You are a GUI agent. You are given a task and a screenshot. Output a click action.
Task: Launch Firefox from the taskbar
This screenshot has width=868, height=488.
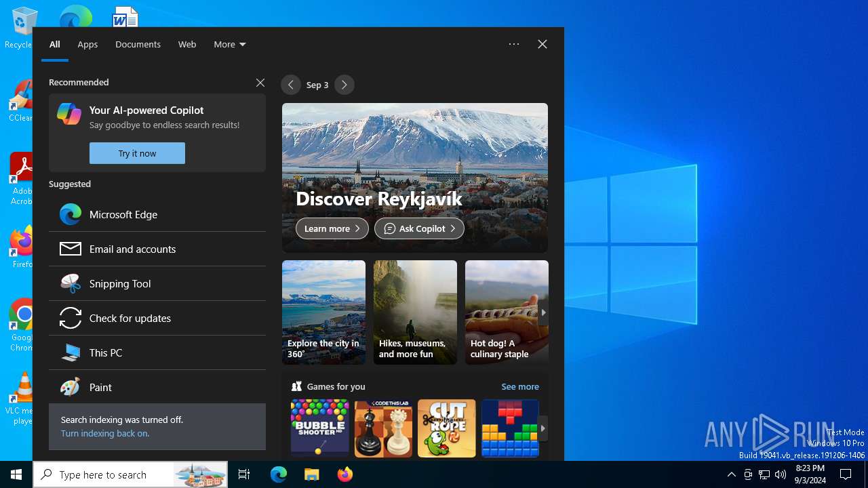click(x=345, y=474)
